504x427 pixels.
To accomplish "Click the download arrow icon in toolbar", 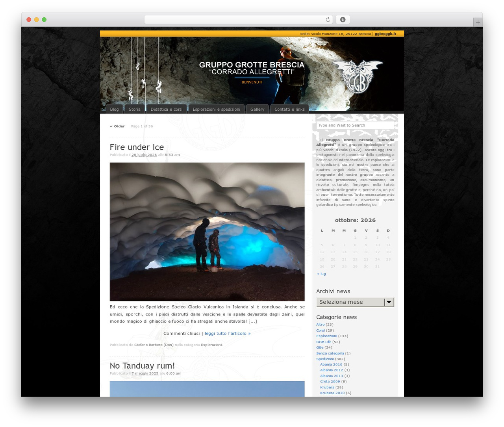I will pyautogui.click(x=343, y=20).
